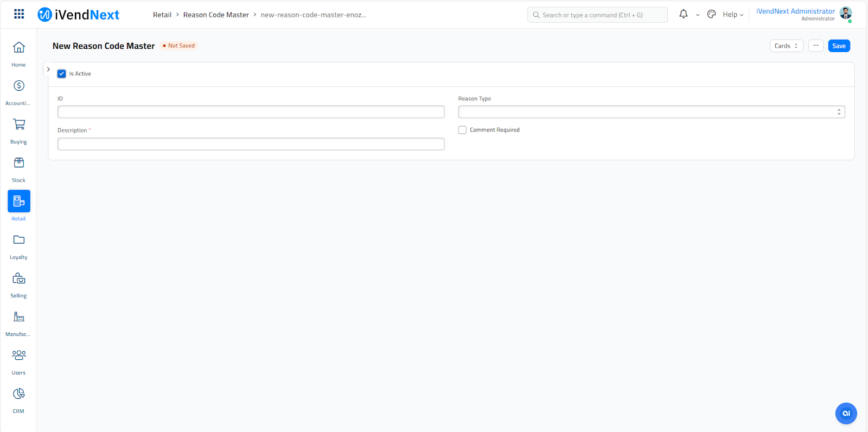Enable the Comment Required checkbox
Screen dimensions: 868x432
[x=462, y=130]
